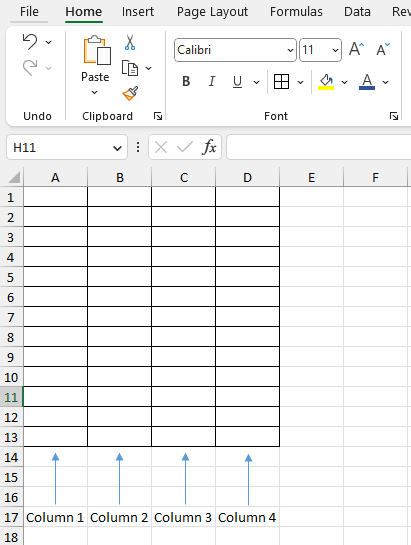Click into the formula bar input

pos(319,147)
